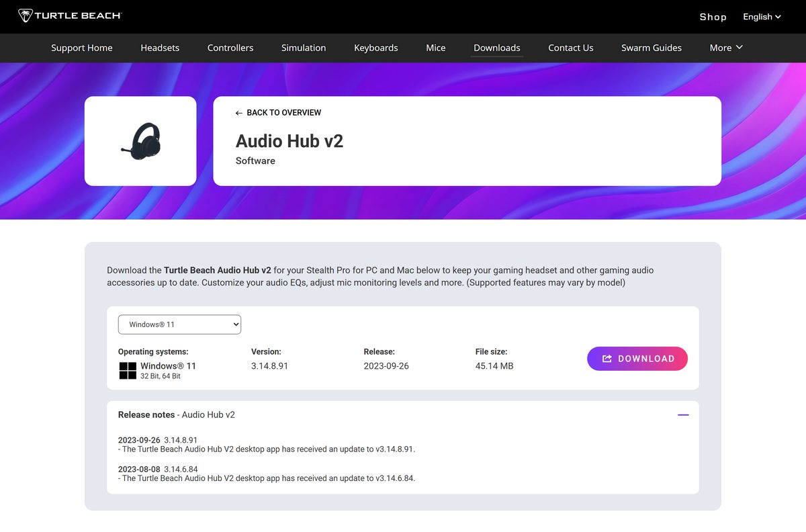
Task: Open the Mice menu item
Action: coord(436,48)
